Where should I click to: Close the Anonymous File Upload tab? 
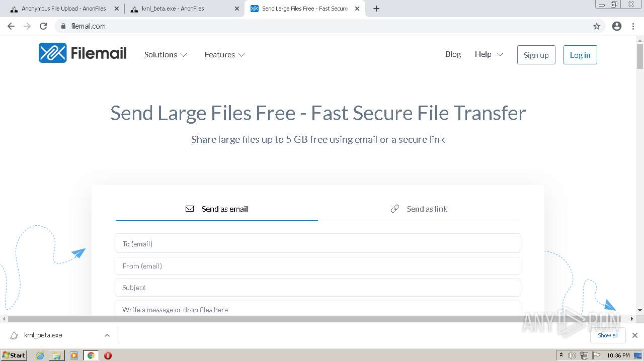[117, 9]
